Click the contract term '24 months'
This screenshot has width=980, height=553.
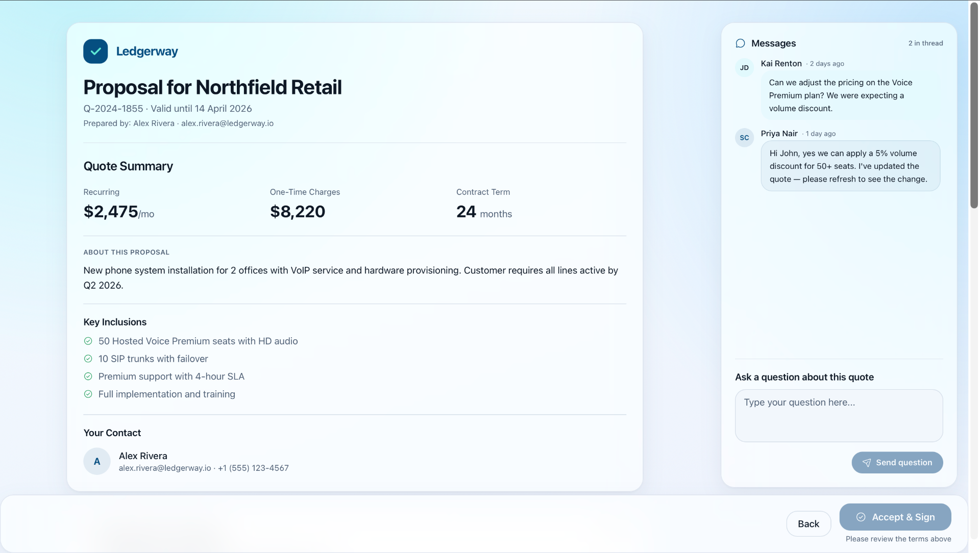484,212
